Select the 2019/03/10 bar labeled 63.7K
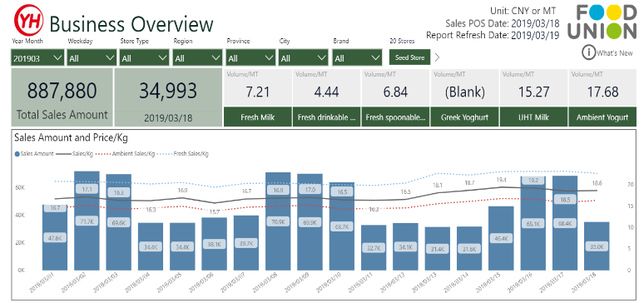Screen dimensions: 644x303 point(342,226)
